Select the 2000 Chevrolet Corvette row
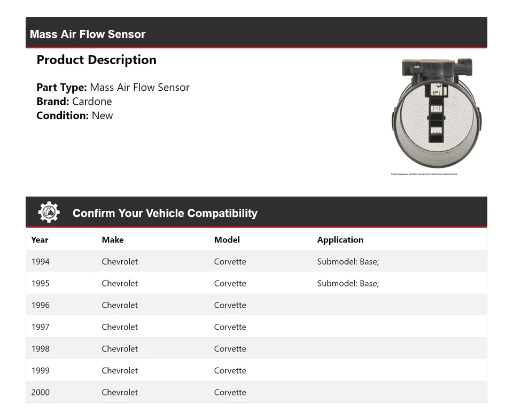513x420 pixels. (256, 392)
